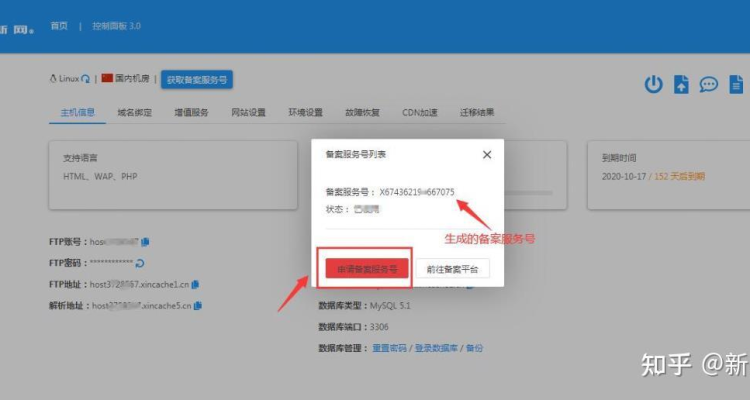The image size is (750, 400).
Task: Click the refresh icon next to Linux
Action: [x=85, y=79]
